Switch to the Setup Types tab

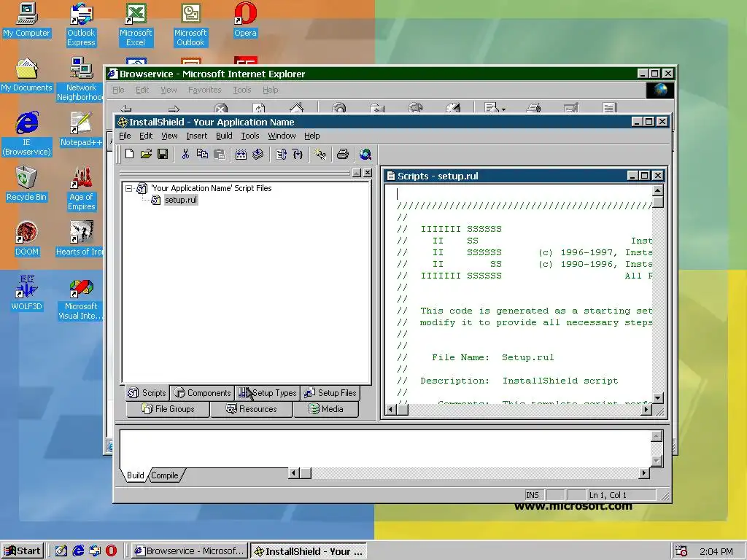[x=267, y=393]
